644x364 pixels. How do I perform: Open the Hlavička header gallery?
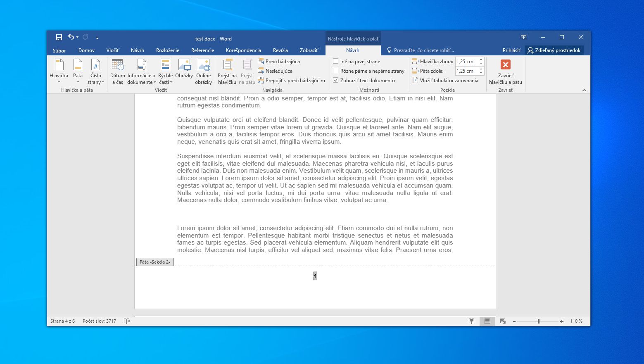point(59,71)
